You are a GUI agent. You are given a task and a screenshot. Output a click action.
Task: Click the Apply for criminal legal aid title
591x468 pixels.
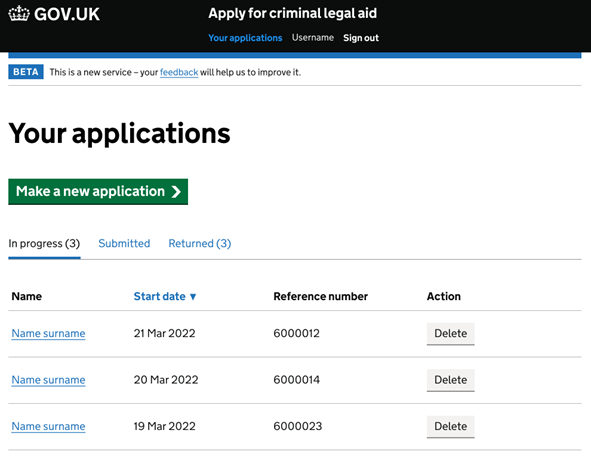[x=292, y=14]
